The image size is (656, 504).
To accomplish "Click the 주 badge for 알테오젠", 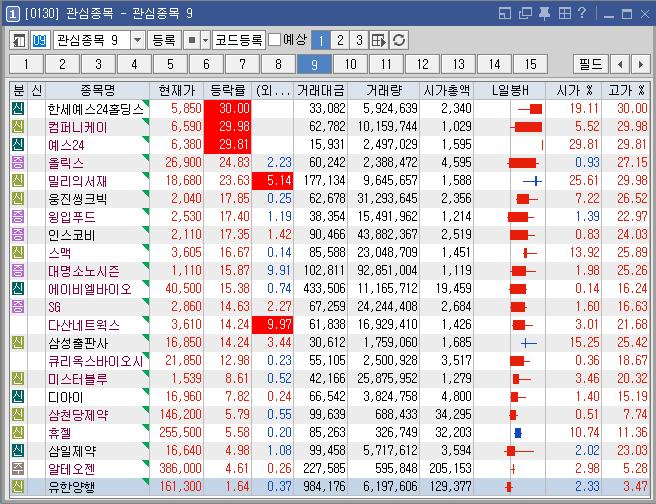I will coord(18,468).
